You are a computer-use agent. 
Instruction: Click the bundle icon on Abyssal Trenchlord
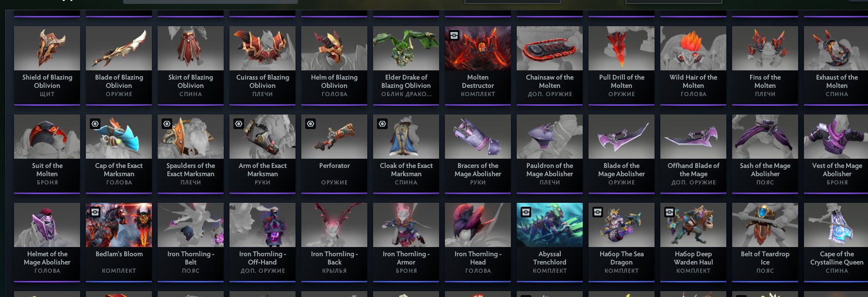coord(526,212)
